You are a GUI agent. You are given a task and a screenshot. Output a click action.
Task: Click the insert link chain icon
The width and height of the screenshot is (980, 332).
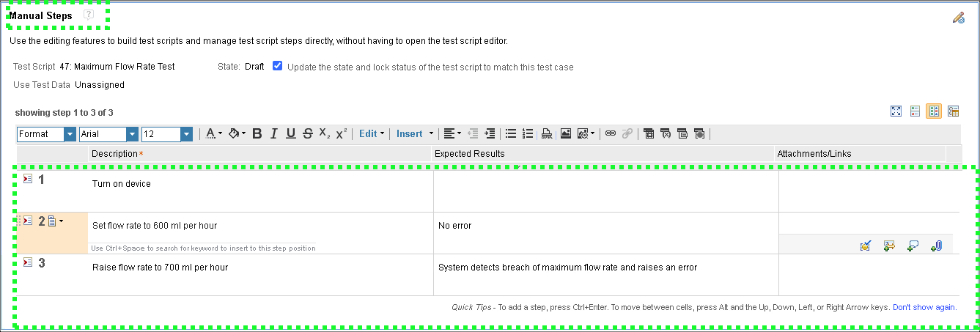point(610,133)
